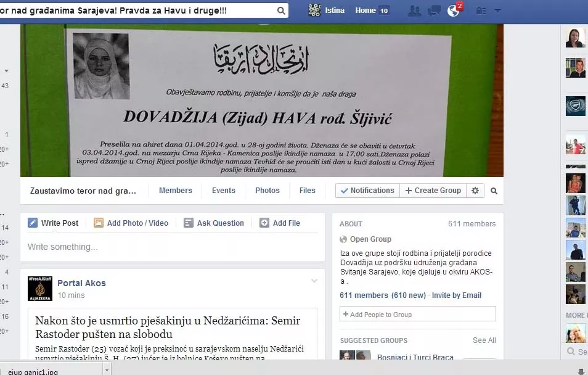Switch to the Members tab
Image resolution: width=588 pixels, height=375 pixels.
tap(176, 191)
